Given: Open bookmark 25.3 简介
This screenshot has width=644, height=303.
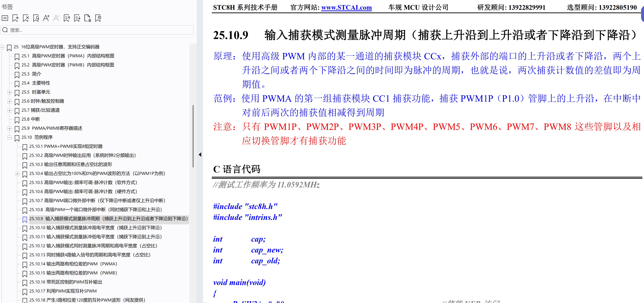Looking at the screenshot, I should click(31, 74).
